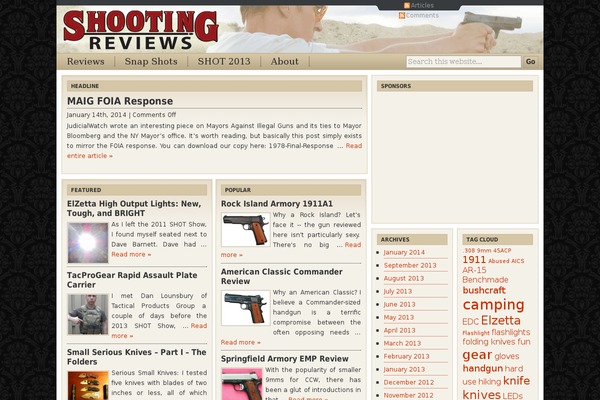Focus the Search this website field

463,62
